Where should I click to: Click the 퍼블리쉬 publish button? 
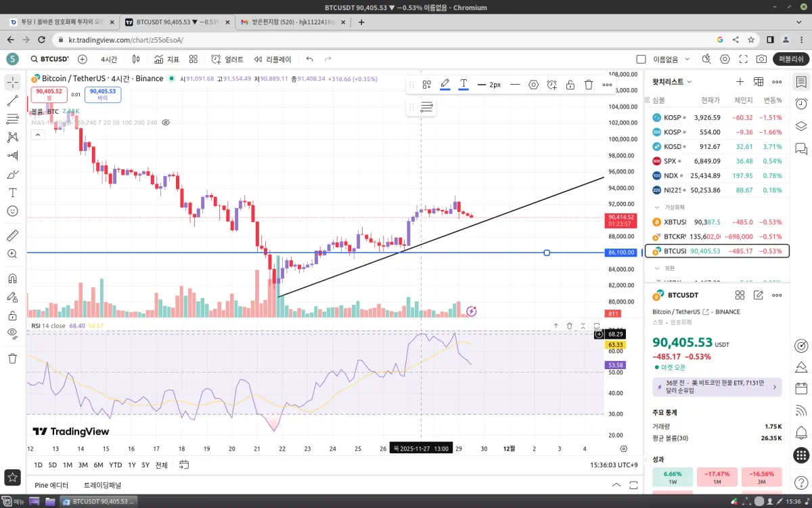tap(790, 59)
